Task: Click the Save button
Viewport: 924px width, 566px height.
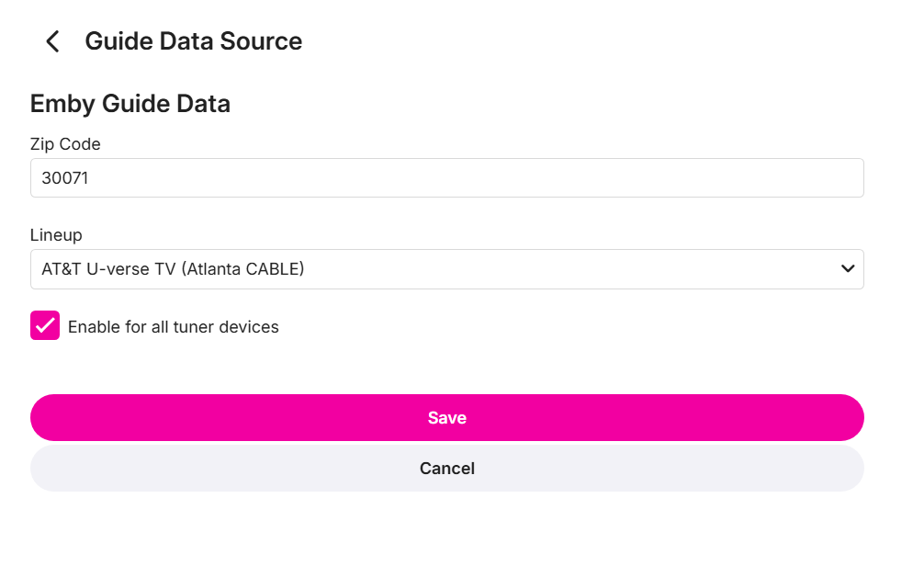Action: 446,418
